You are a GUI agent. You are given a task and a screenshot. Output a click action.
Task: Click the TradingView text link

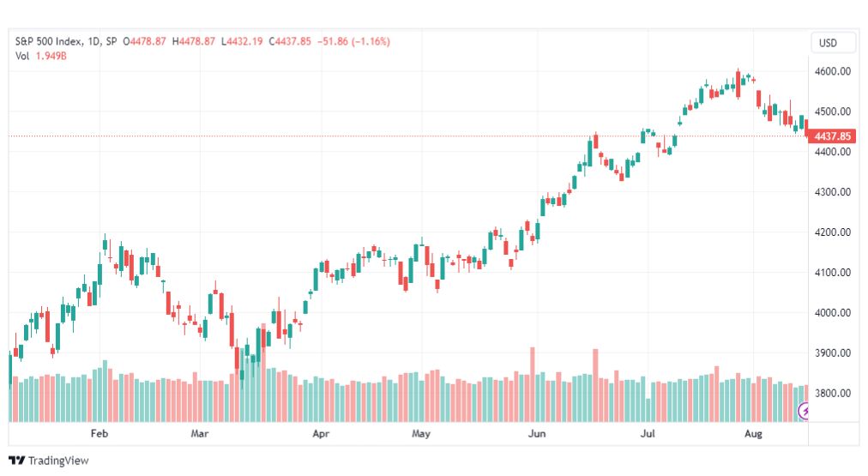[58, 461]
